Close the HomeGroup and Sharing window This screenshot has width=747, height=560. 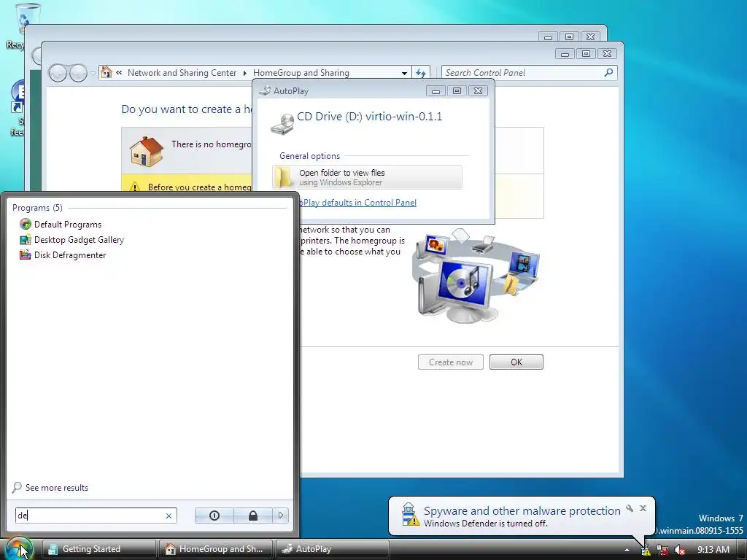(x=607, y=53)
